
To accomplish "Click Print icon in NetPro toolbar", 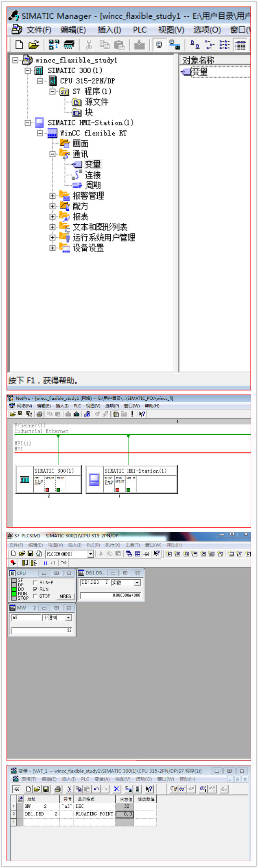I will click(x=39, y=414).
